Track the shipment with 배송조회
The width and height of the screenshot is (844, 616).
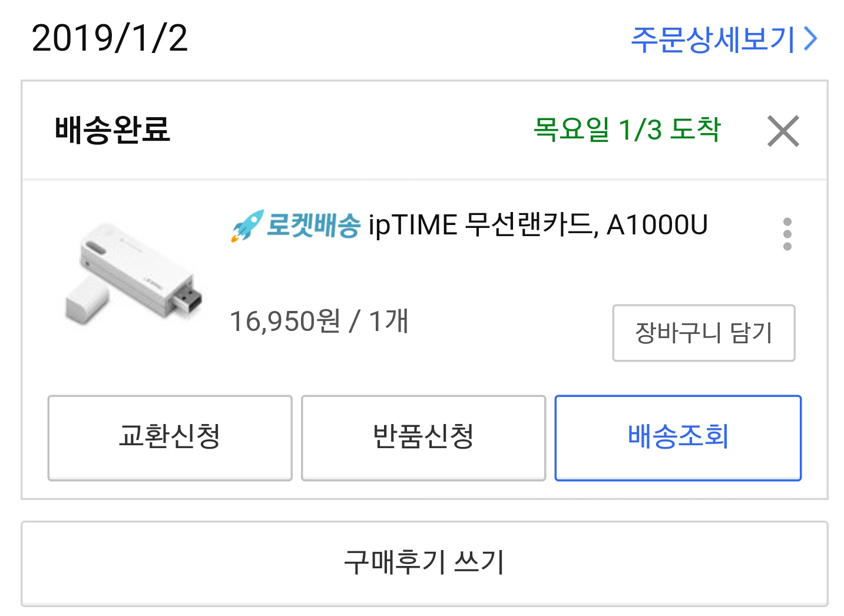pyautogui.click(x=678, y=438)
